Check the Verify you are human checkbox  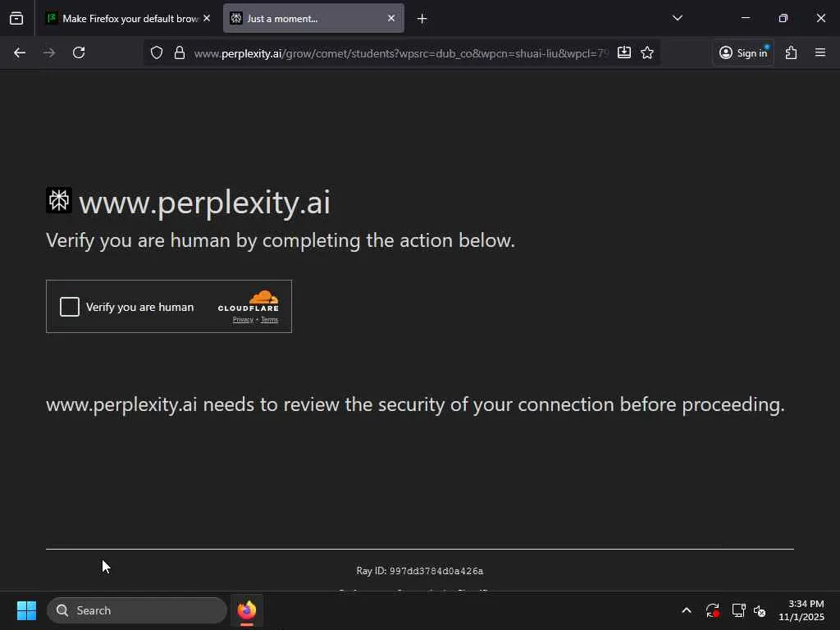point(70,307)
